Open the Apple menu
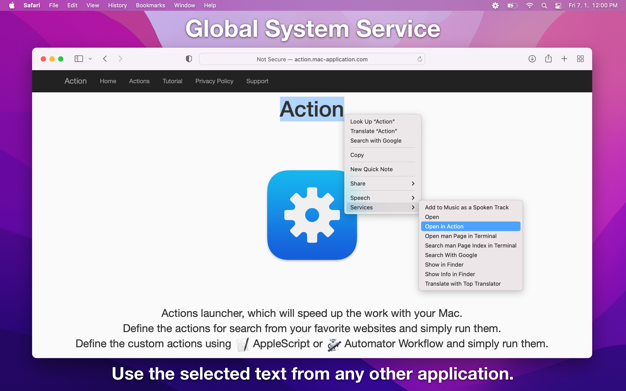 coord(12,6)
